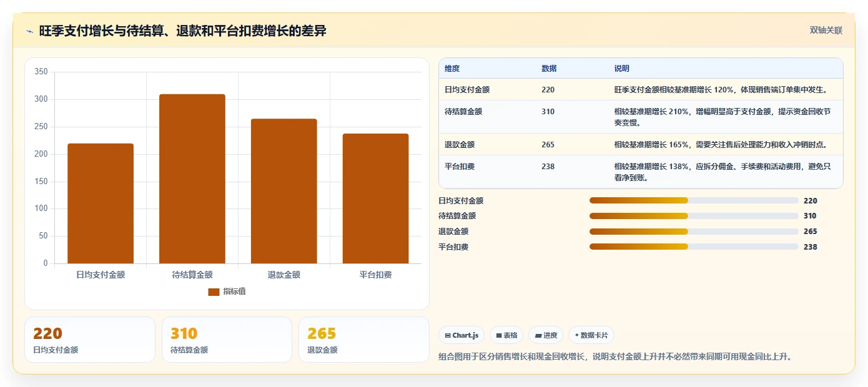Viewport: 868px width, 387px height.
Task: Click the 待结算金额 progress bar
Action: 694,216
